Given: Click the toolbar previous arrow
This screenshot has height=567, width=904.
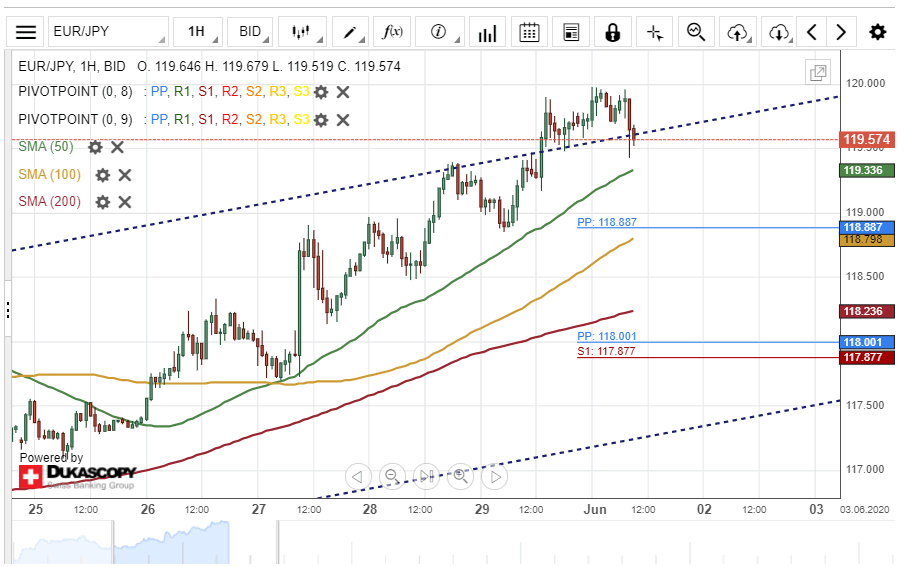Looking at the screenshot, I should point(812,32).
